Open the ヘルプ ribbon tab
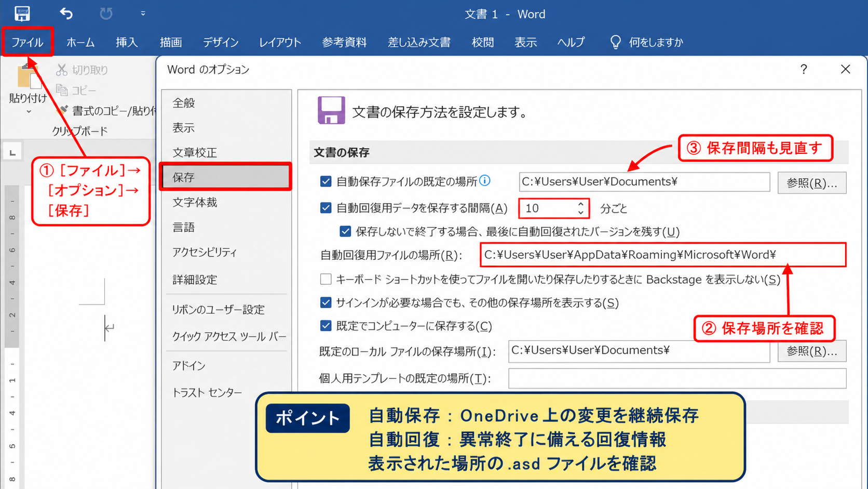The height and width of the screenshot is (489, 868). click(571, 42)
